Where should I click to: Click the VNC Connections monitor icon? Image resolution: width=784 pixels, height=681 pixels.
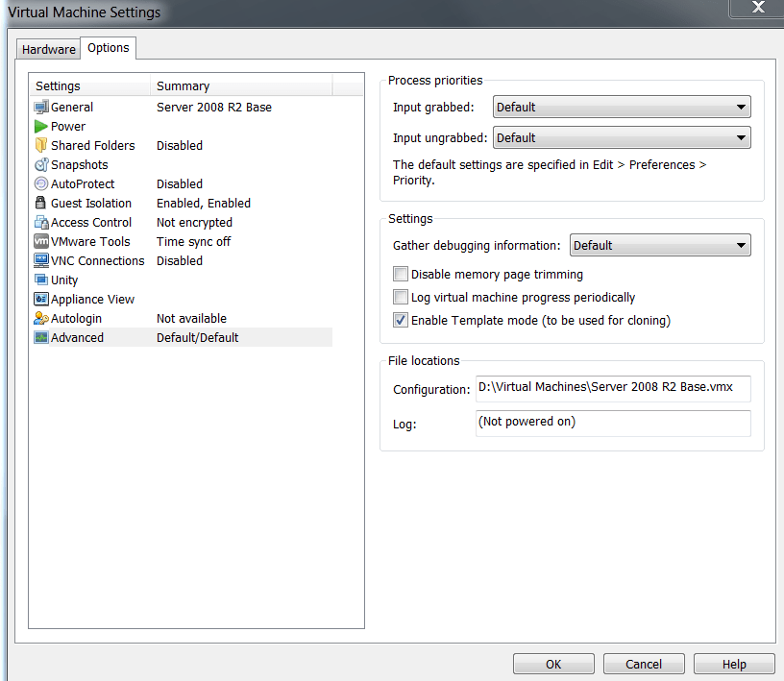[41, 260]
